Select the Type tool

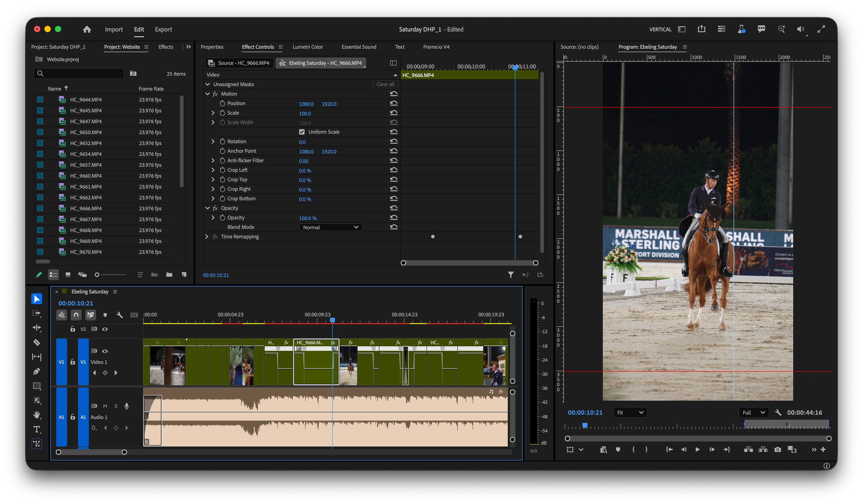coord(37,429)
